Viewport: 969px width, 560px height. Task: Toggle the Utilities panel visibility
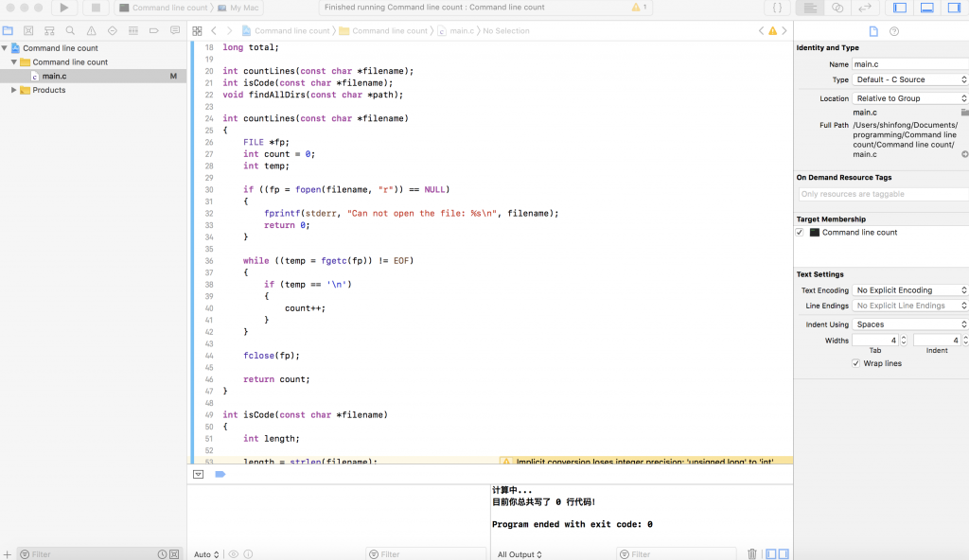pos(954,8)
